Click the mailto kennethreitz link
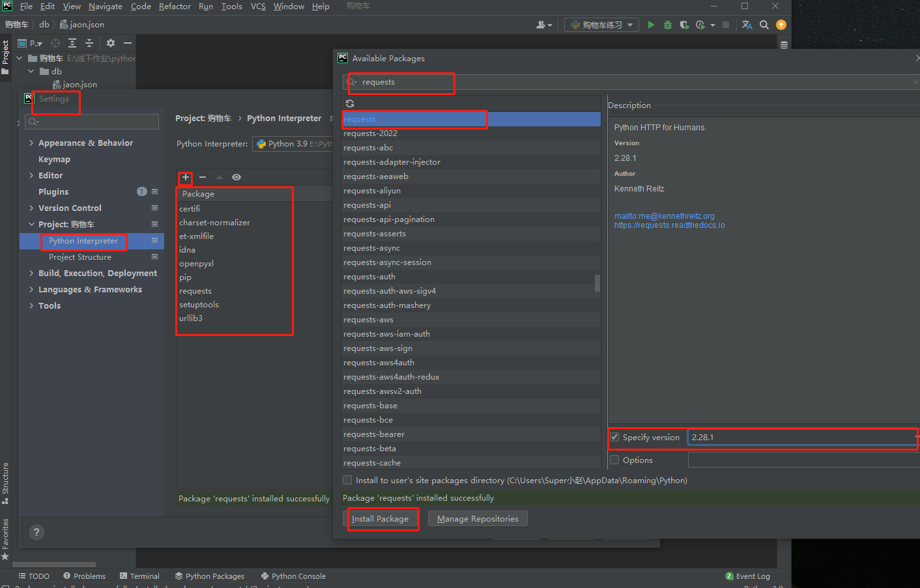The height and width of the screenshot is (588, 920). 664,216
